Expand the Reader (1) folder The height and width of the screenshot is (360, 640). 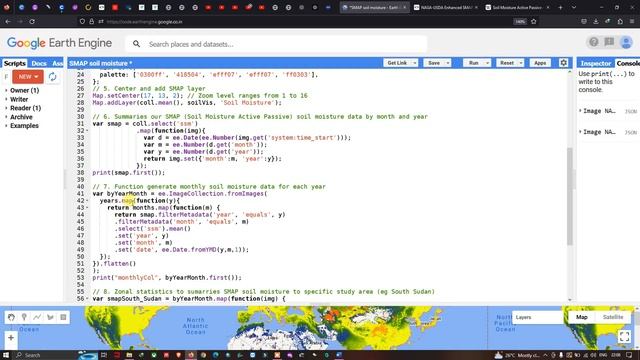6,108
